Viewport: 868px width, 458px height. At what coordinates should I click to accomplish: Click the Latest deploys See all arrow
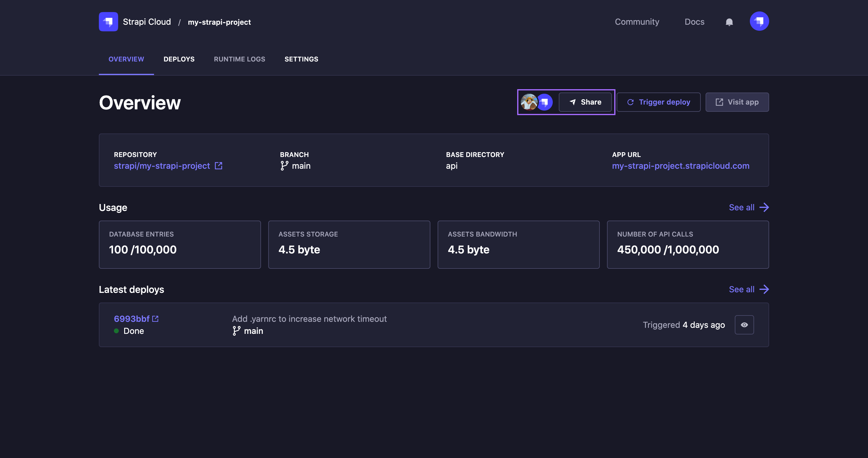coord(764,289)
